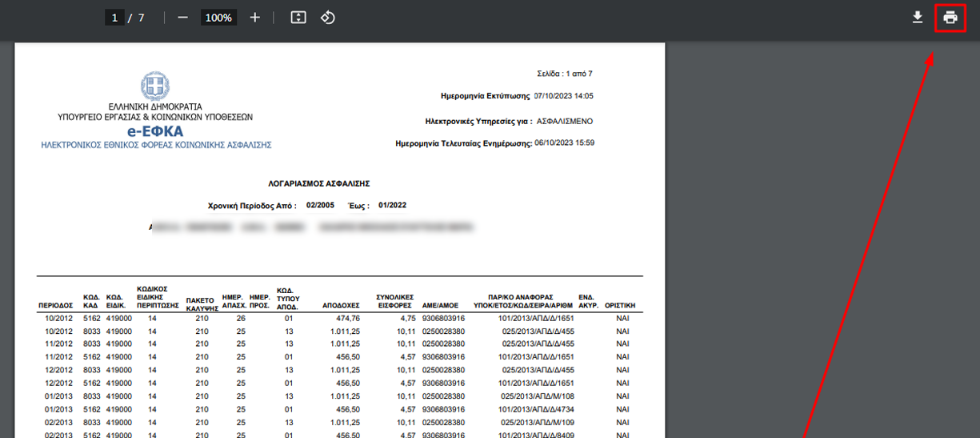Click the 100% zoom level field
Viewport: 980px width, 438px height.
[x=217, y=18]
